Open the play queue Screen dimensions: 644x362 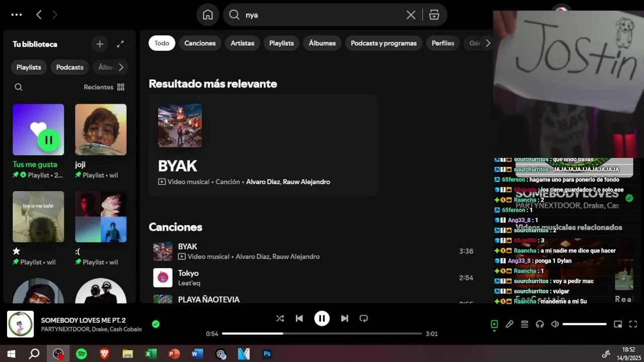(x=525, y=324)
